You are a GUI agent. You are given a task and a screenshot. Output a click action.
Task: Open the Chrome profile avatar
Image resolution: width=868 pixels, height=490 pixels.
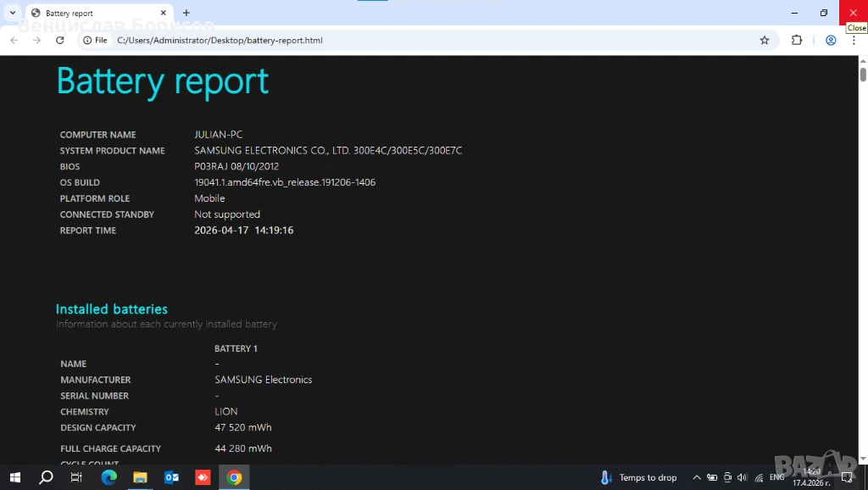coord(831,40)
